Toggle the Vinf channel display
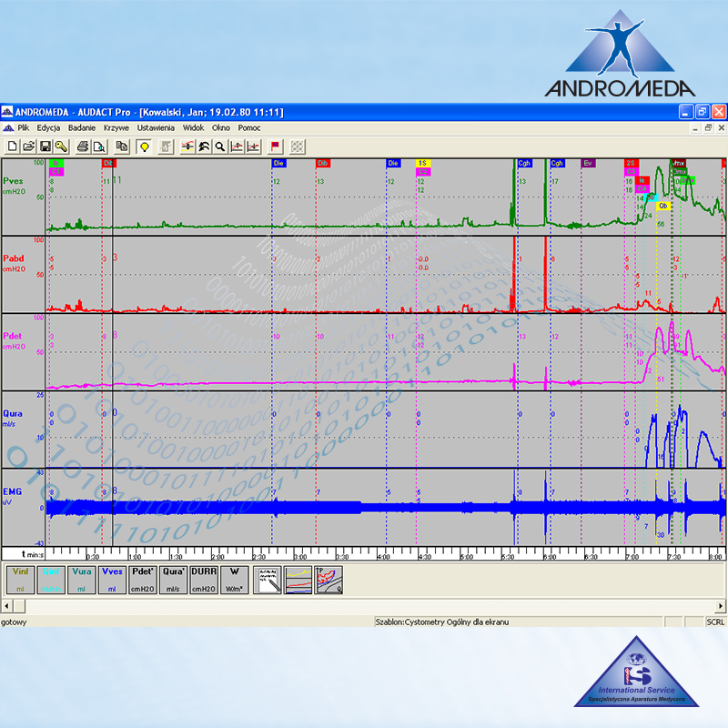This screenshot has height=728, width=728. pyautogui.click(x=20, y=580)
